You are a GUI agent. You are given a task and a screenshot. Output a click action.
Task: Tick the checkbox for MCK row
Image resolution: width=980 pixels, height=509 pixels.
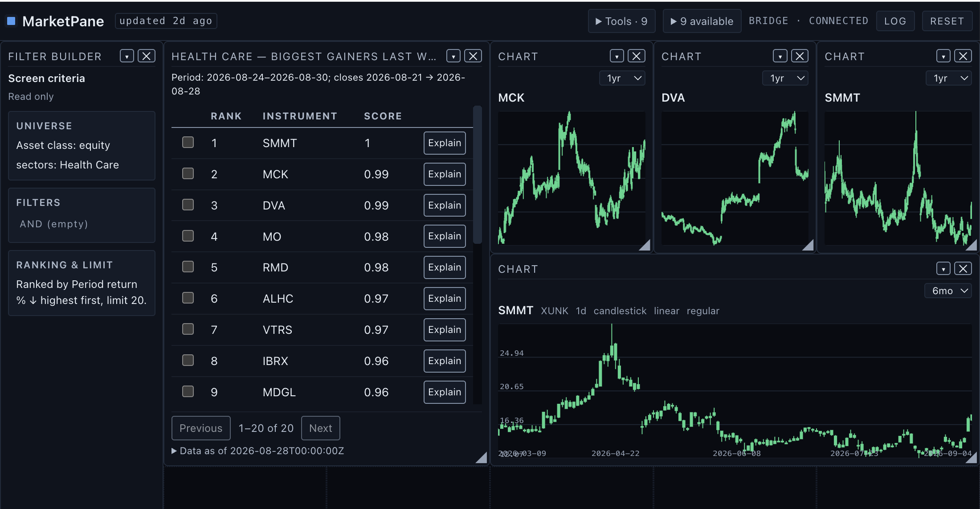pos(188,174)
